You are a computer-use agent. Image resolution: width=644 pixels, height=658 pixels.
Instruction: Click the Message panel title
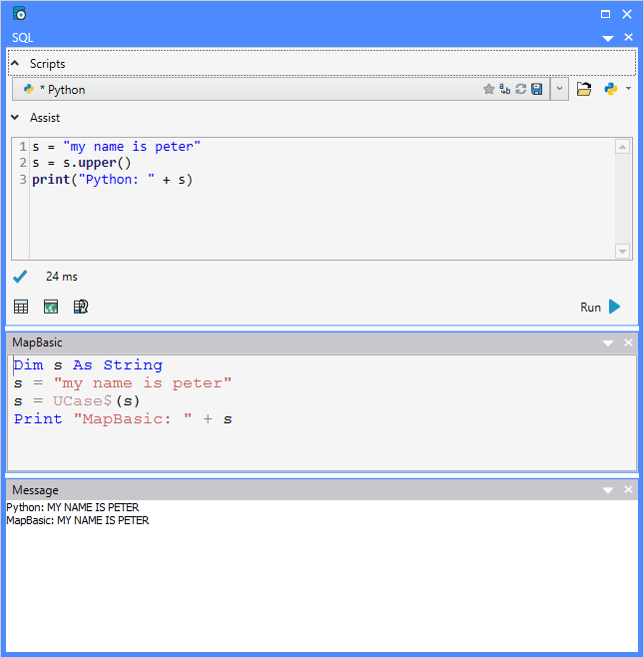point(35,490)
